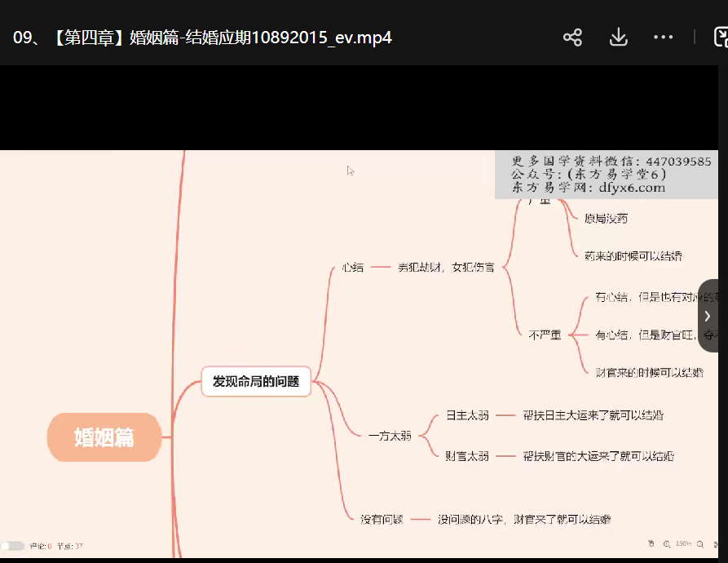Click the 不严重 node
Image resolution: width=728 pixels, height=563 pixels.
(x=545, y=335)
